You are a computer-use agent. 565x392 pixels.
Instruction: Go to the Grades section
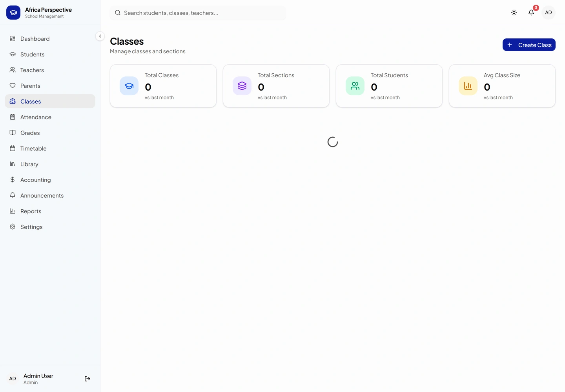tap(50, 132)
